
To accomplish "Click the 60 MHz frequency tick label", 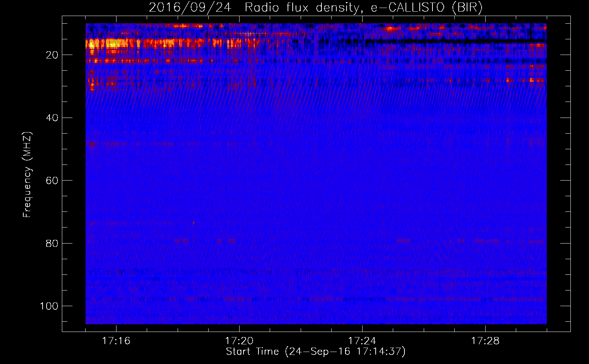I will coord(52,181).
